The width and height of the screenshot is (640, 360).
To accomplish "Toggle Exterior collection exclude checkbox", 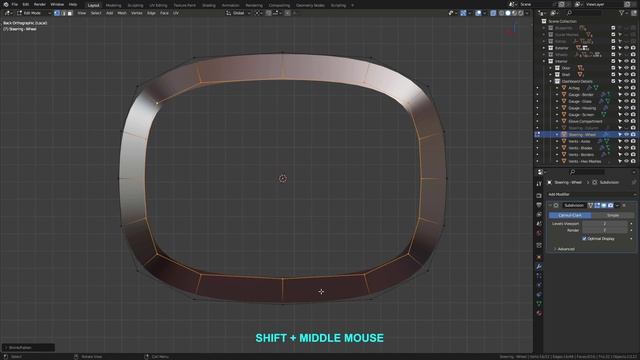I will (613, 48).
